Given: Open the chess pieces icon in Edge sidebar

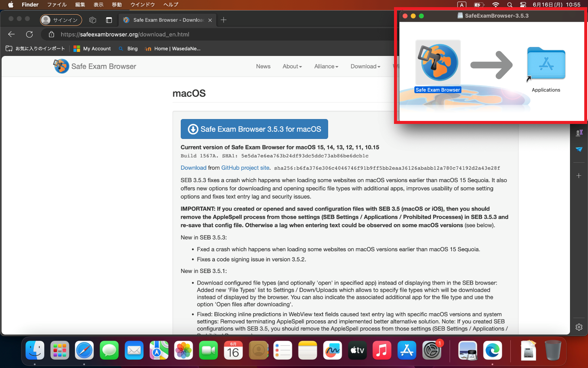Looking at the screenshot, I should [579, 133].
